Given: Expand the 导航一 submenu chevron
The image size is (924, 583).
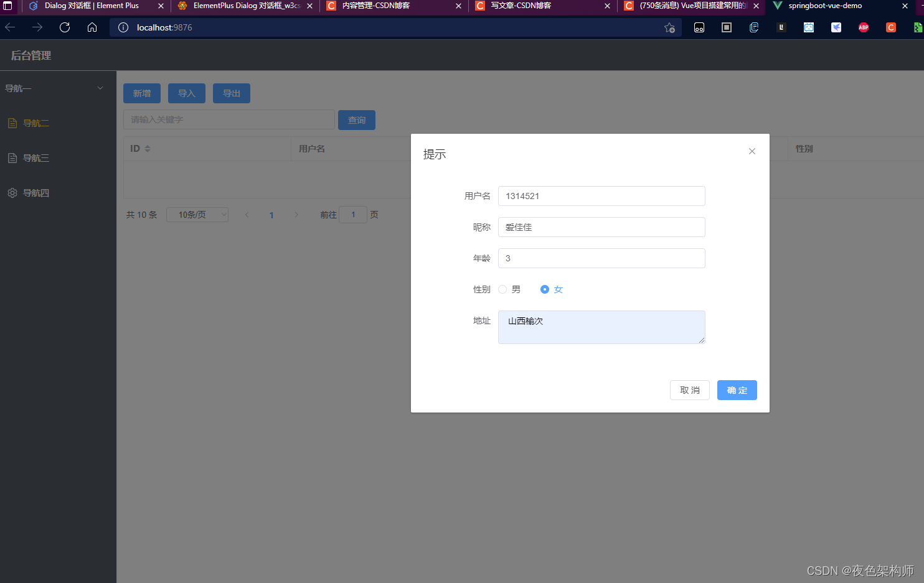Looking at the screenshot, I should (x=100, y=88).
